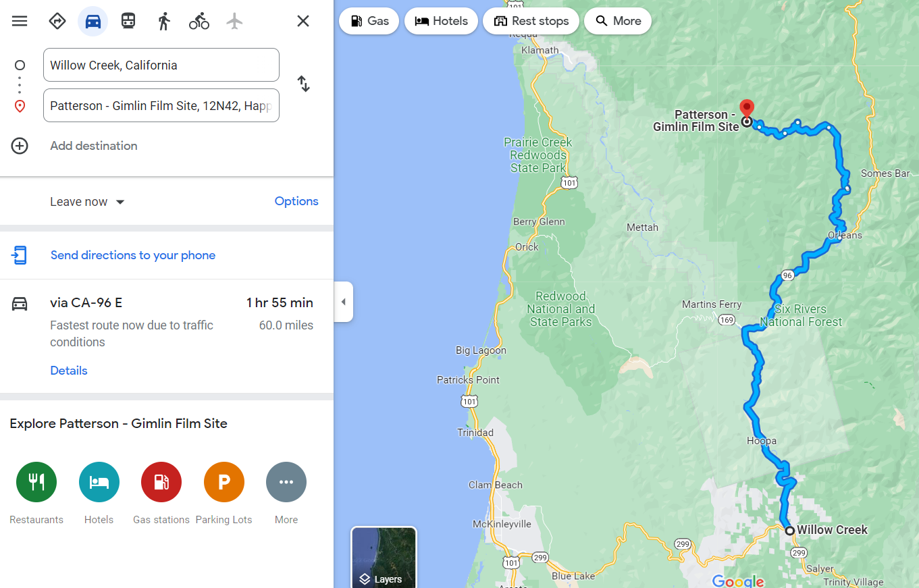
Task: Open the Parking Lots explore icon
Action: click(x=224, y=482)
